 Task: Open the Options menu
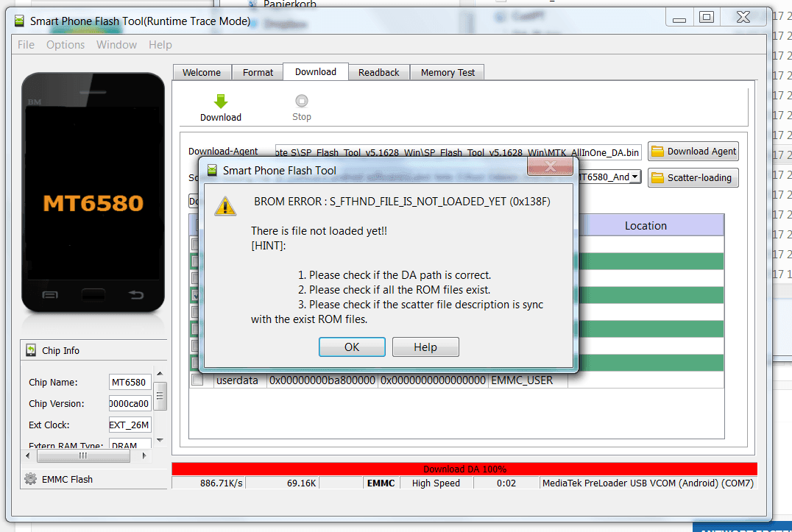click(66, 44)
